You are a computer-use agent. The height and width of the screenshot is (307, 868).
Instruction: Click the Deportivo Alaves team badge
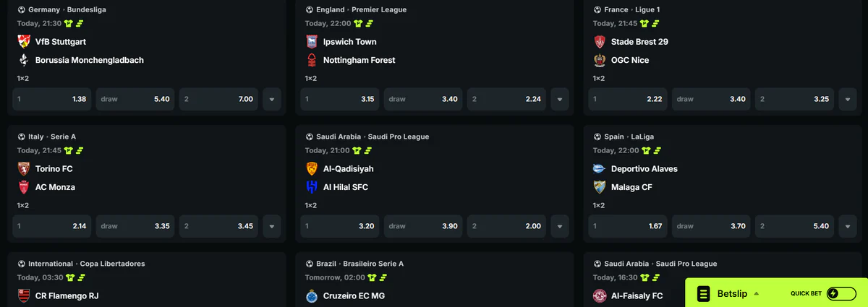599,168
